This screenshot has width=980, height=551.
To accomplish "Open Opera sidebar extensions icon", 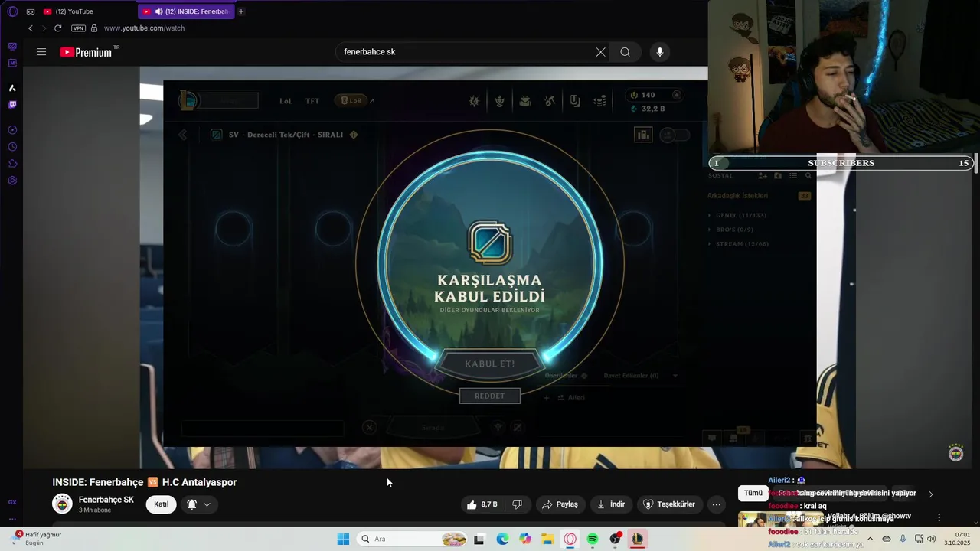I will click(12, 164).
